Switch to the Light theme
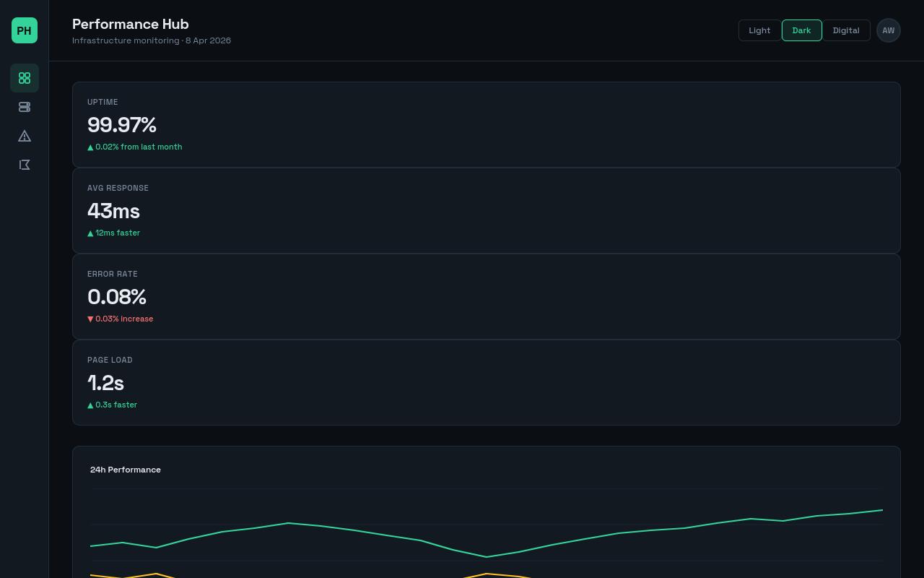Image resolution: width=924 pixels, height=578 pixels. 759,30
